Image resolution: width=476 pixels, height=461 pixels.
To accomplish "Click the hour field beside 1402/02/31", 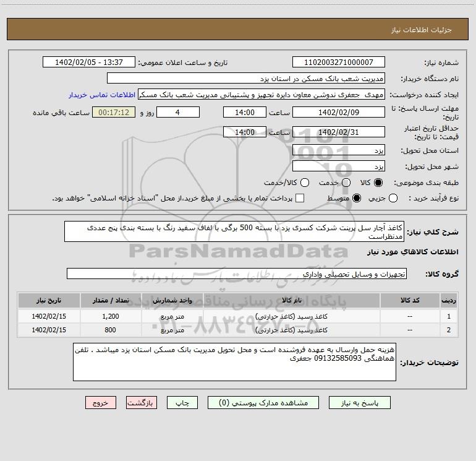I will point(245,132).
